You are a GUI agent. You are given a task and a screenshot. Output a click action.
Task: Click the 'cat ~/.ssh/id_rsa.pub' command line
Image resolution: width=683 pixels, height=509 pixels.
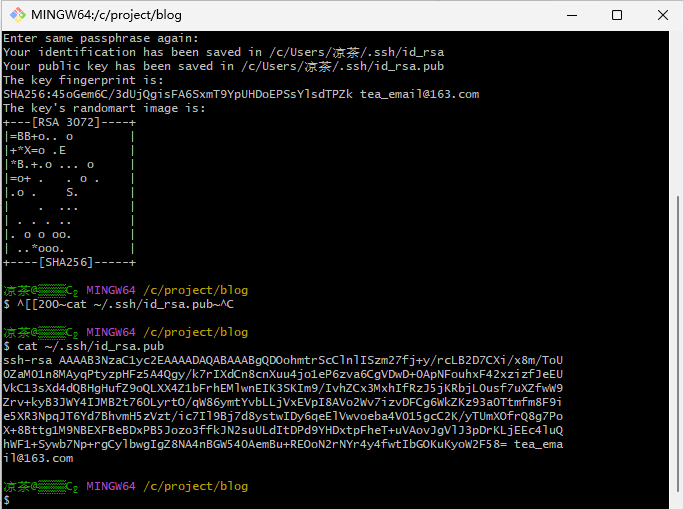tap(84, 346)
